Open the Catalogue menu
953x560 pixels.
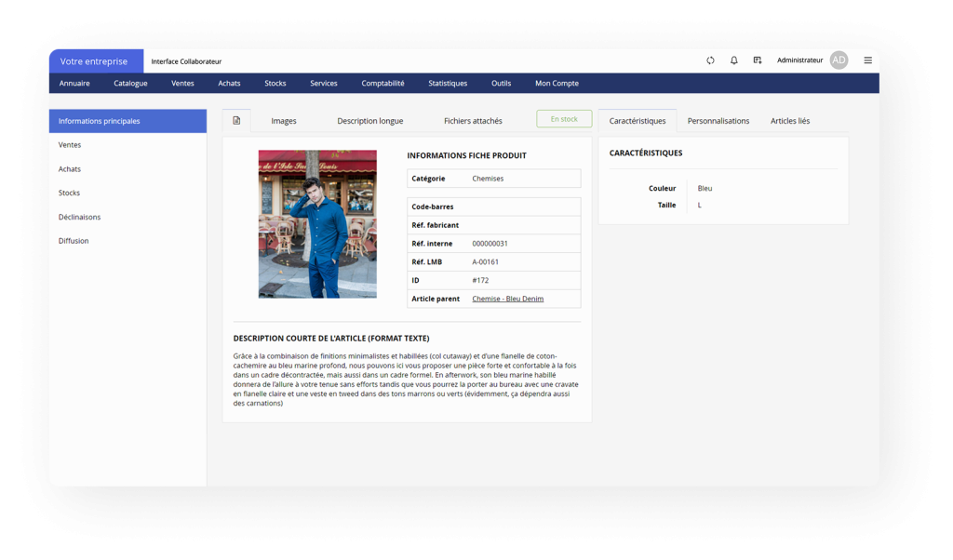[130, 84]
